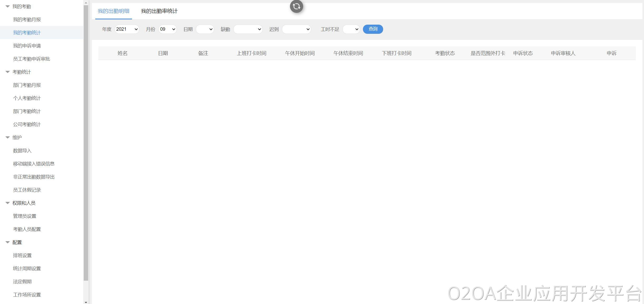This screenshot has height=304, width=644.
Task: Open the 月份 09 dropdown
Action: point(167,29)
